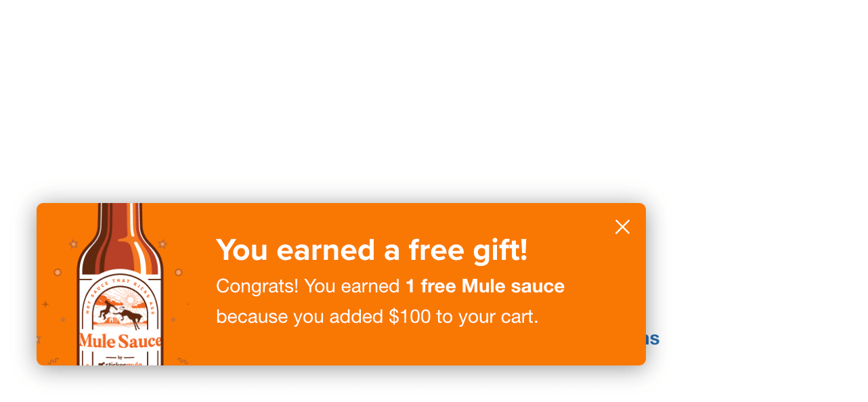868x402 pixels.
Task: Click the star decoration left of the bottle
Action: 74,243
